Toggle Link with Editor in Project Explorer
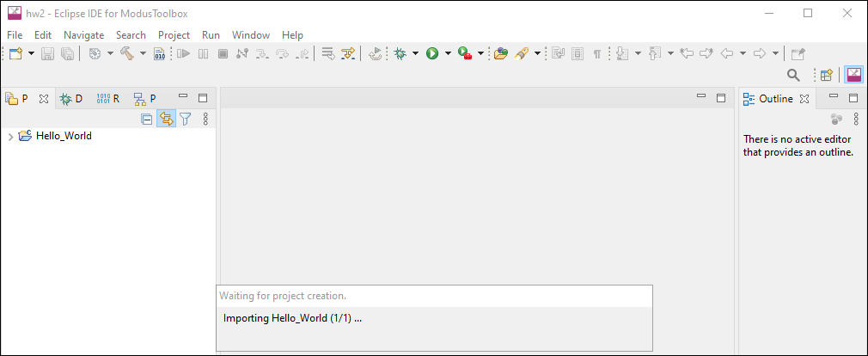The height and width of the screenshot is (356, 868). click(166, 119)
